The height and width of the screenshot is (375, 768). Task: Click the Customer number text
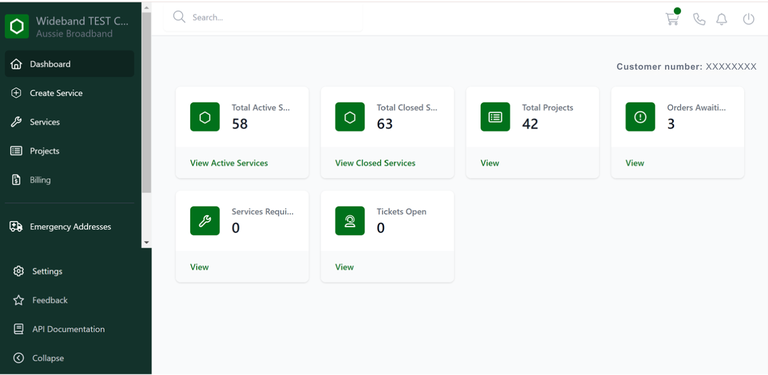[x=686, y=67]
